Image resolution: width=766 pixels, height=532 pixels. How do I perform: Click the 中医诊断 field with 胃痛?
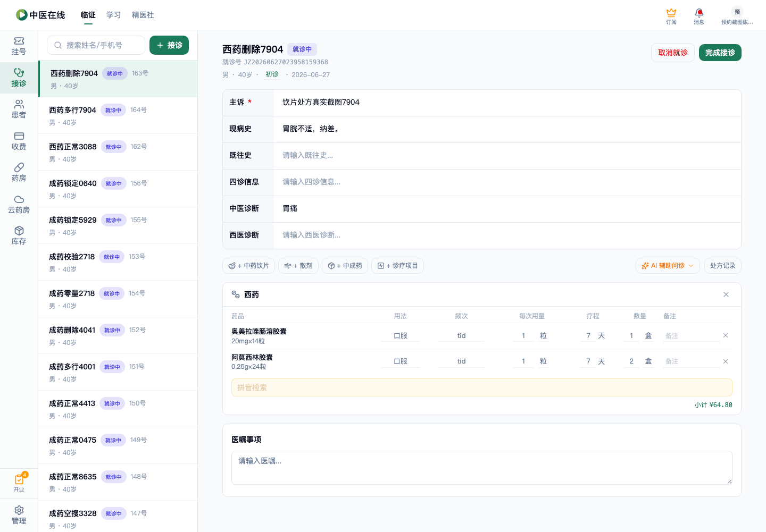(507, 209)
